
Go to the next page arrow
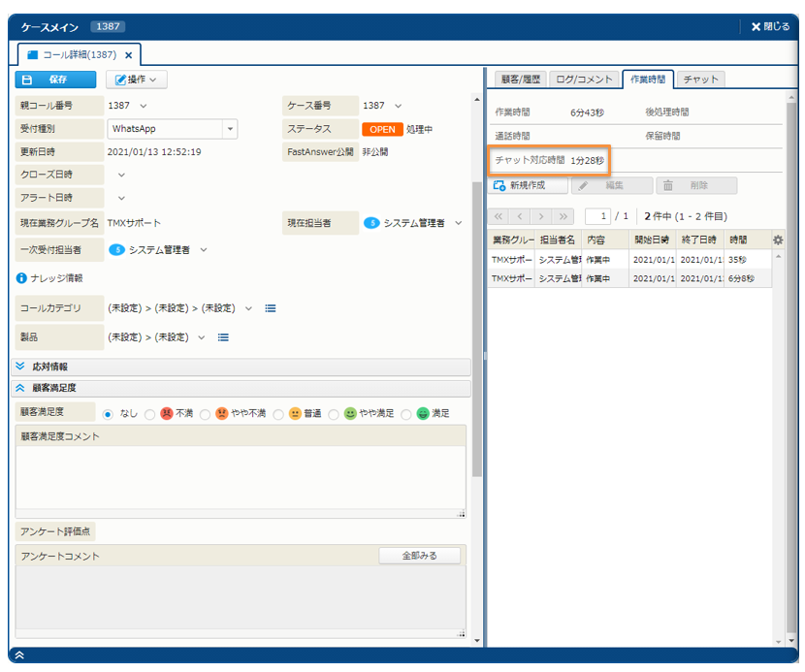[542, 216]
